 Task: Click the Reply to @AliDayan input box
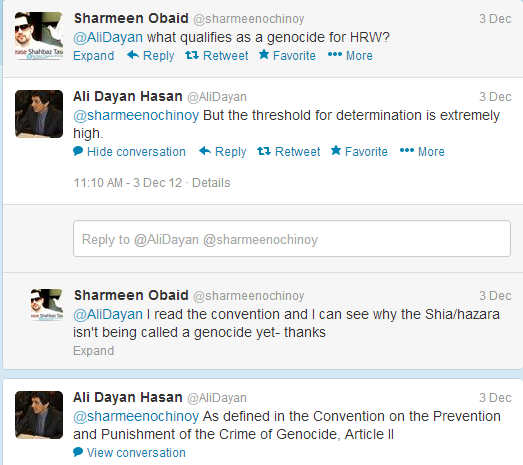tap(292, 239)
